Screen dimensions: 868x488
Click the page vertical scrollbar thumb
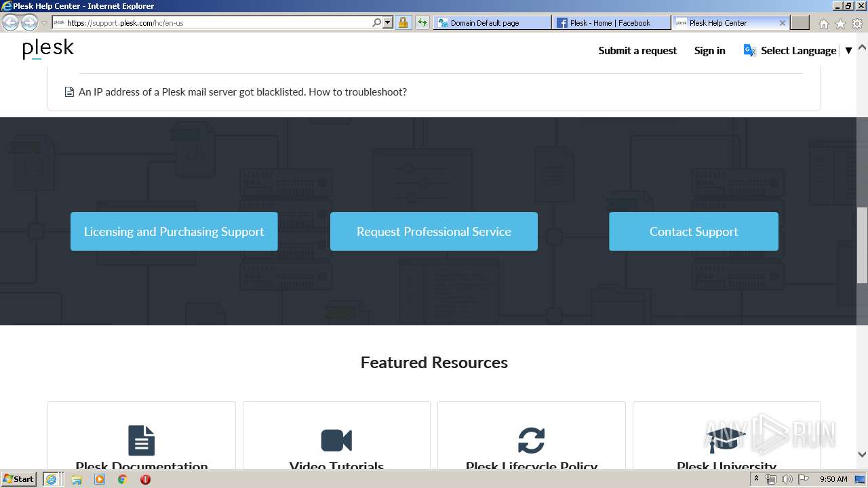pos(862,245)
